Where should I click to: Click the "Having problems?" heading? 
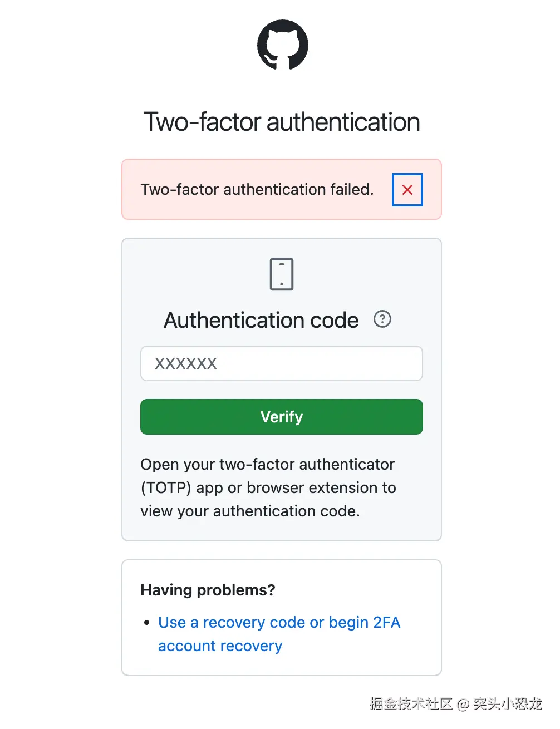[208, 590]
